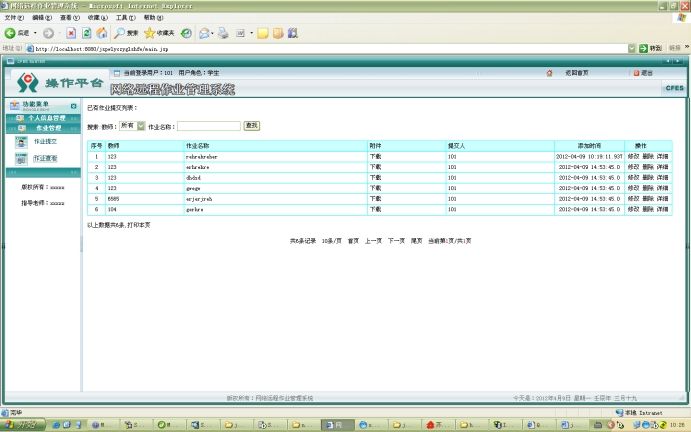Click 修改 in row 4
691x432 pixels.
pyautogui.click(x=633, y=188)
